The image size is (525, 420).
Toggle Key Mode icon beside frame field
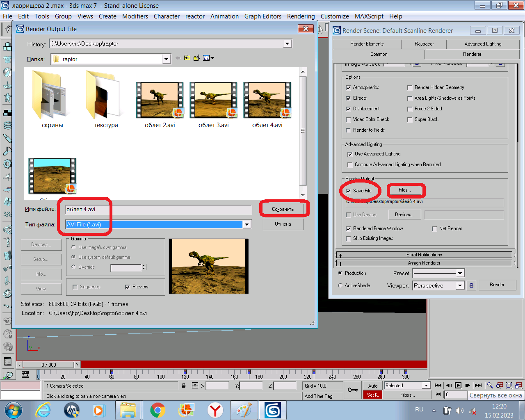(438, 395)
